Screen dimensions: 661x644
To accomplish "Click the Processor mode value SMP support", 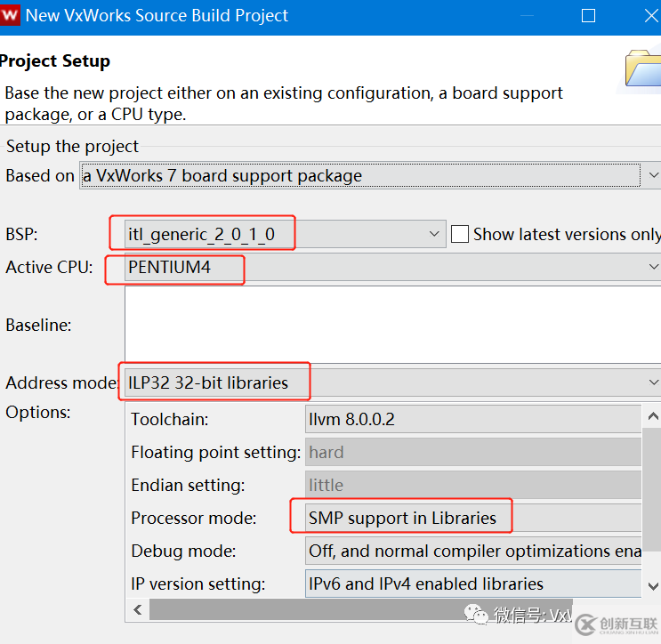I will point(472,518).
